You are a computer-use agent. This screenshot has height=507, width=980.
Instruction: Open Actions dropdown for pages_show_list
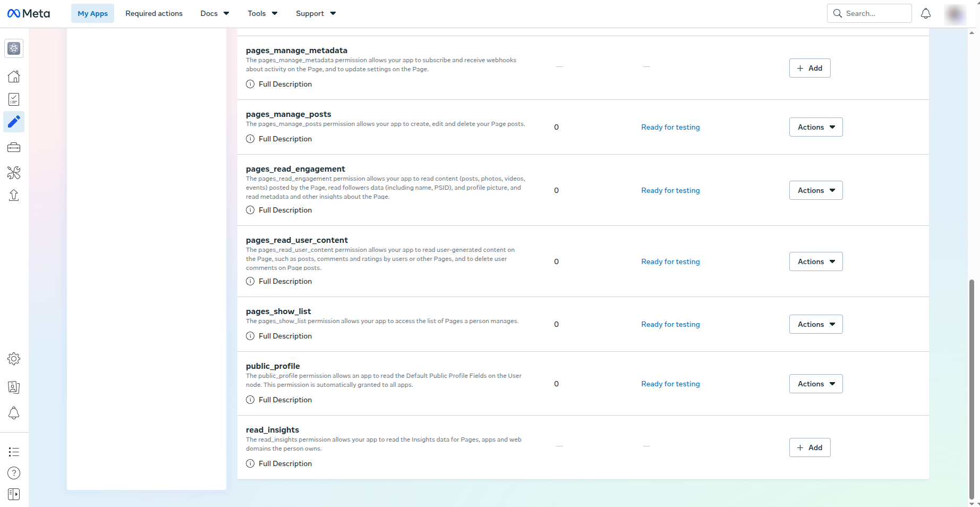click(x=816, y=324)
